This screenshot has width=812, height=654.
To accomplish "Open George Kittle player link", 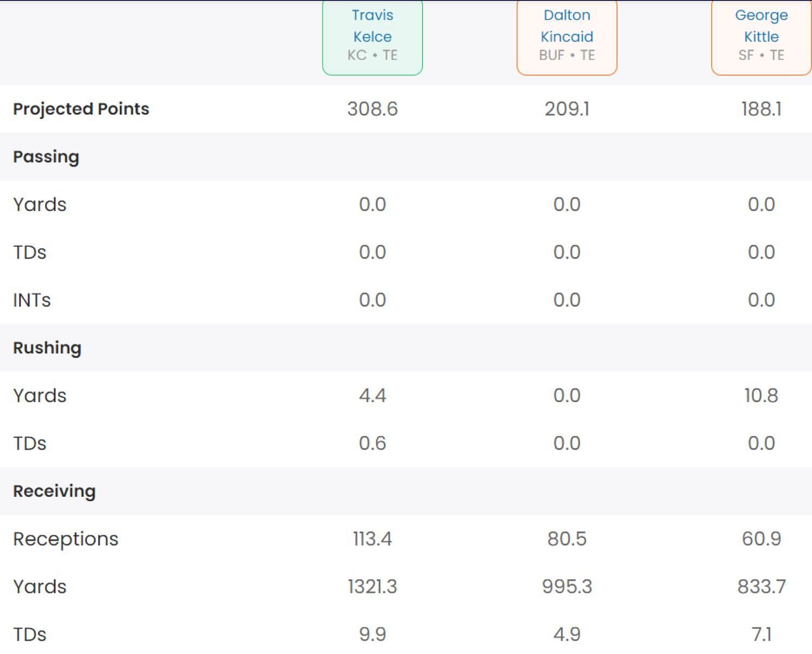I will [761, 26].
